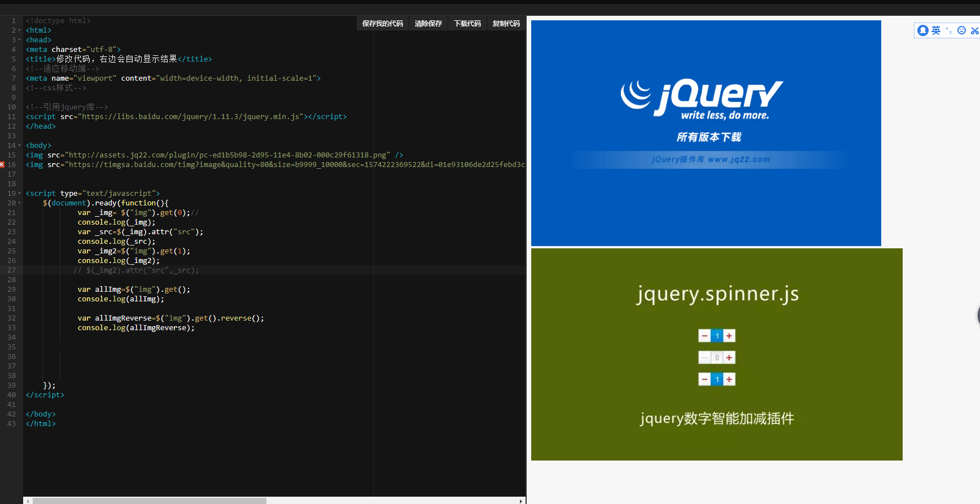
Task: Click the 'console.log(_src);' line
Action: click(117, 242)
